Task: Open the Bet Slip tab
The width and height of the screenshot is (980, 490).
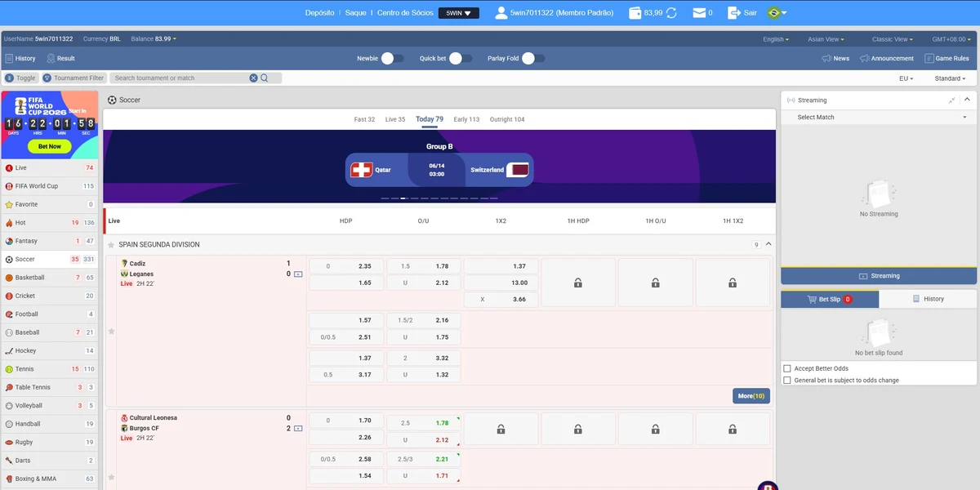Action: (830, 300)
